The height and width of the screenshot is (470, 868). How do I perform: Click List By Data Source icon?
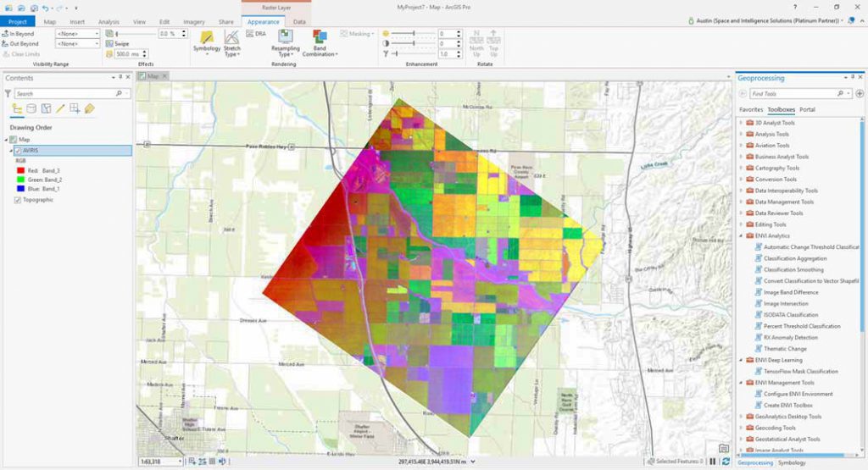pos(31,108)
